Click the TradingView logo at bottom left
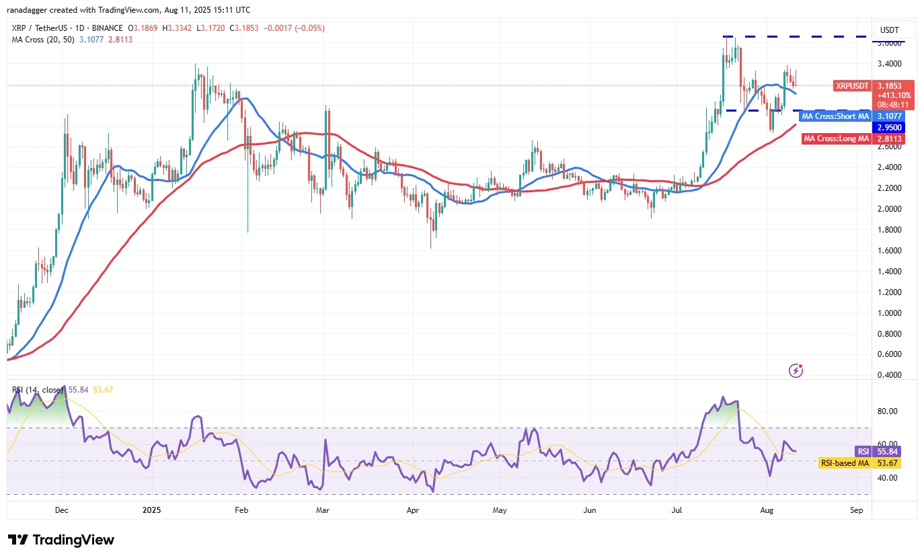The image size is (924, 560). (61, 540)
